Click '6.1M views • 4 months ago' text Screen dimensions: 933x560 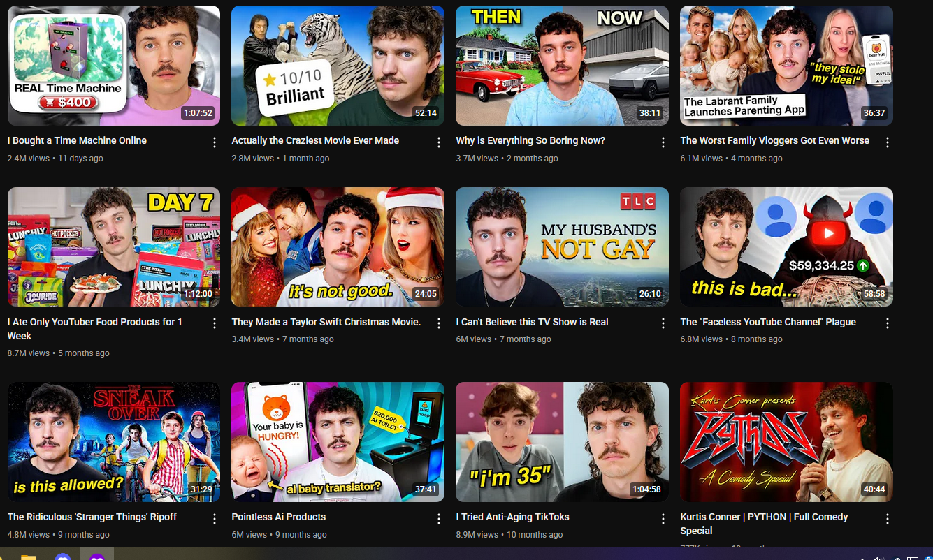tap(732, 159)
